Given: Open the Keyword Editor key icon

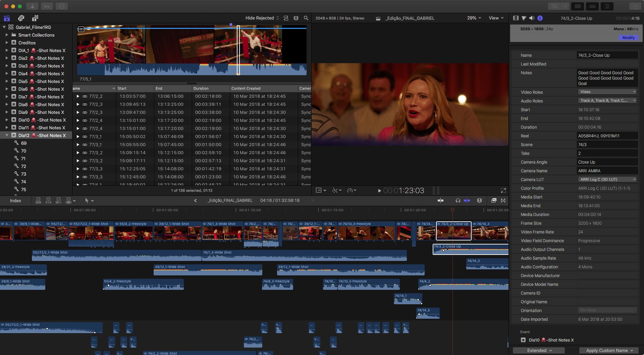Looking at the screenshot, I should point(47,6).
